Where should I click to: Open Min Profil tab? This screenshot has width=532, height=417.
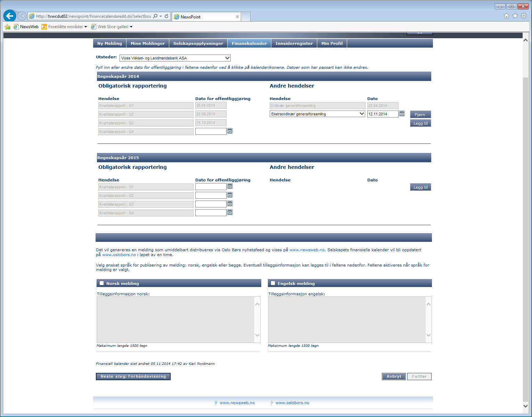[x=332, y=43]
